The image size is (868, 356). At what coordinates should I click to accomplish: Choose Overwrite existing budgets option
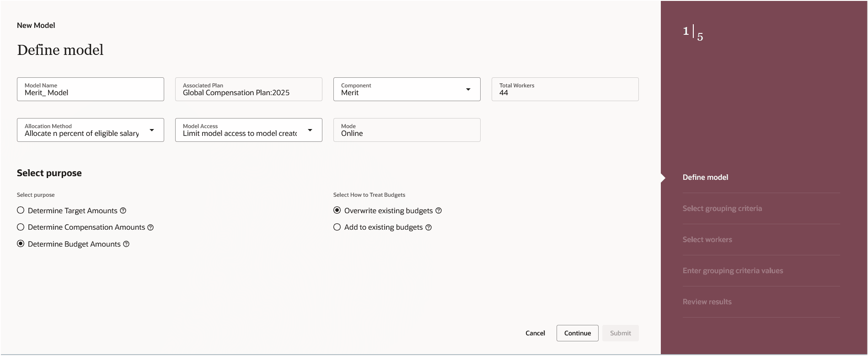tap(337, 210)
